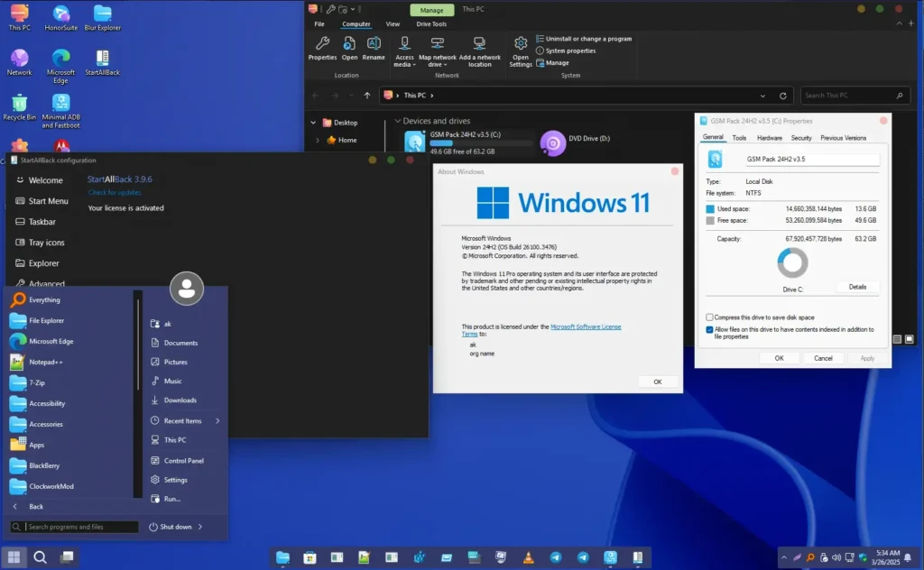This screenshot has height=570, width=924.
Task: Open the View ribbon tab
Action: (x=393, y=24)
